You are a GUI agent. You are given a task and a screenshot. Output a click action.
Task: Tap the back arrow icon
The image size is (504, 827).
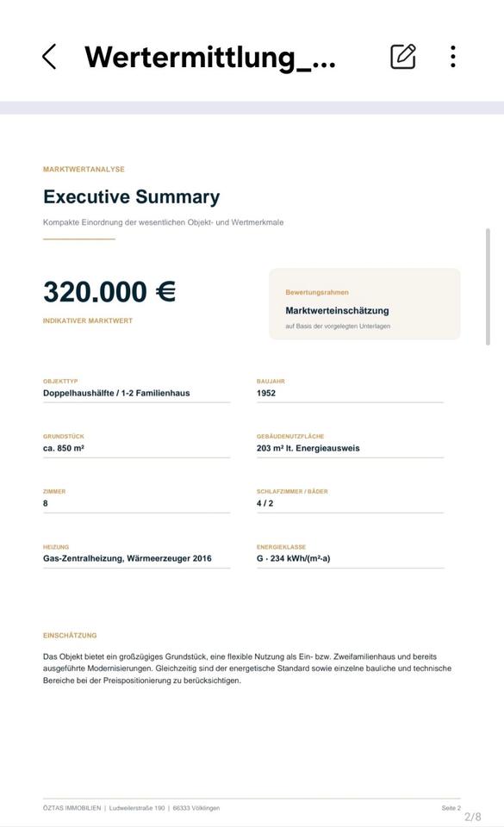point(49,57)
